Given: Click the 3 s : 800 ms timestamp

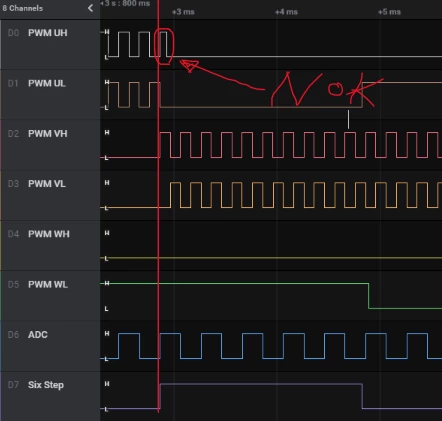Looking at the screenshot, I should (x=127, y=4).
